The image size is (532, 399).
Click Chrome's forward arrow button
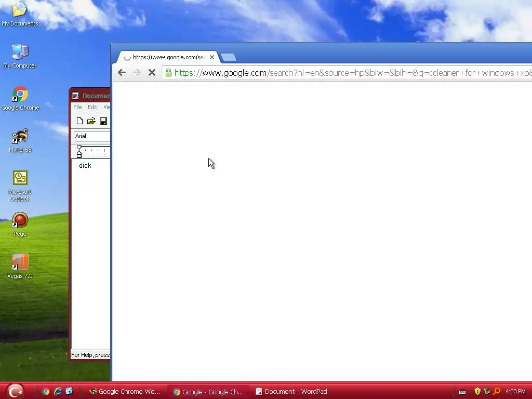point(137,72)
